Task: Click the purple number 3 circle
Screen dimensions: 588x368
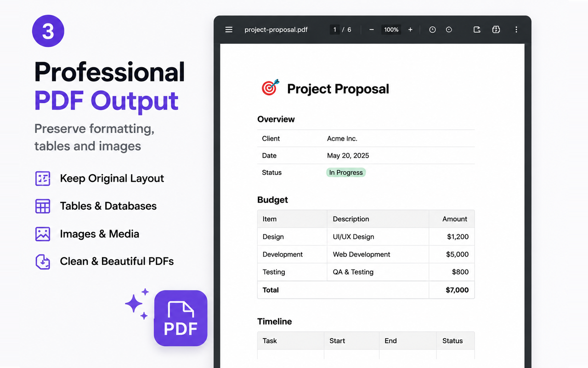Action: pyautogui.click(x=48, y=31)
